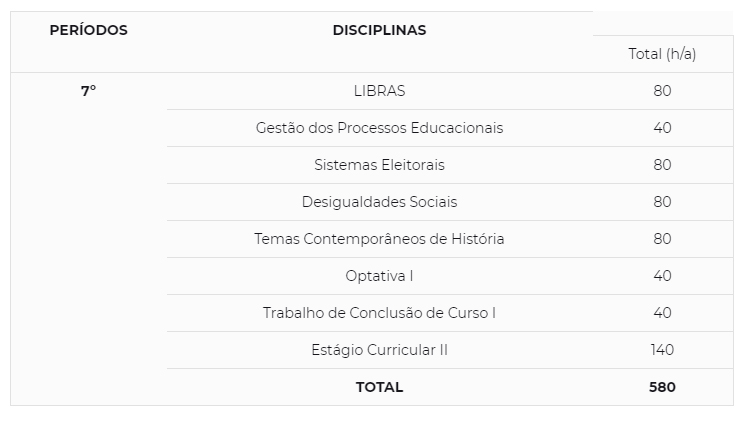Click Trabalho de Conclusão de Curso I
742x440 pixels.
pyautogui.click(x=379, y=313)
